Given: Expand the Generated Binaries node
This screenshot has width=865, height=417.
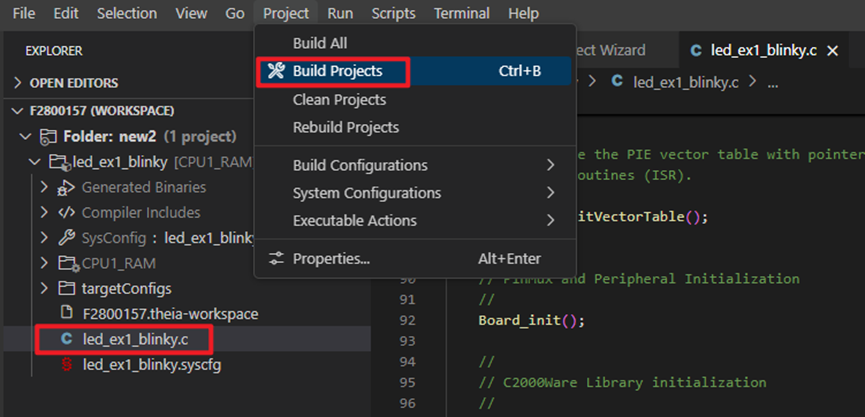Looking at the screenshot, I should pyautogui.click(x=44, y=188).
